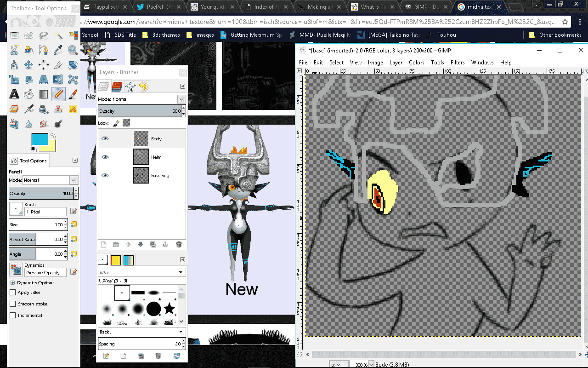This screenshot has width=588, height=368.
Task: Select the Zoom magnifier tool
Action: click(x=73, y=50)
